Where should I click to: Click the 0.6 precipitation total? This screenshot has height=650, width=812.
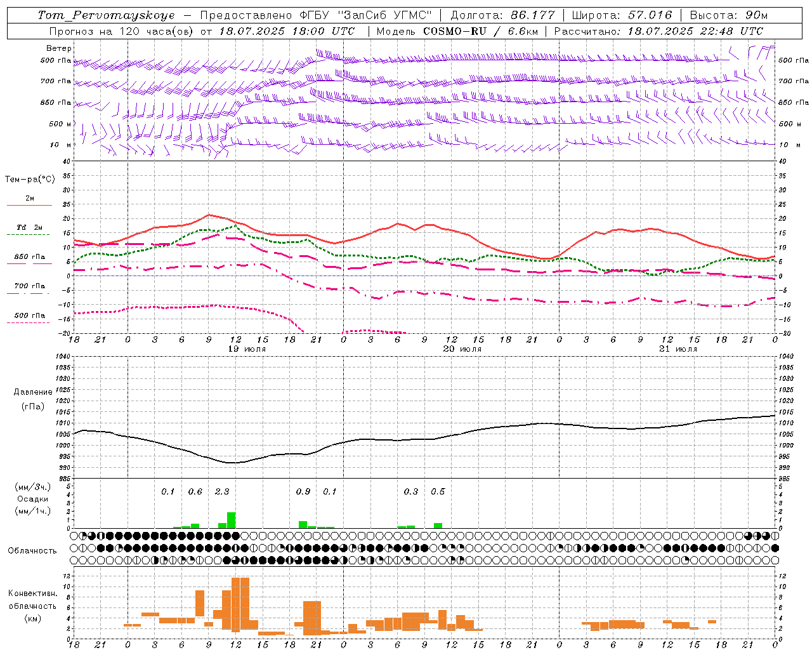coord(195,492)
